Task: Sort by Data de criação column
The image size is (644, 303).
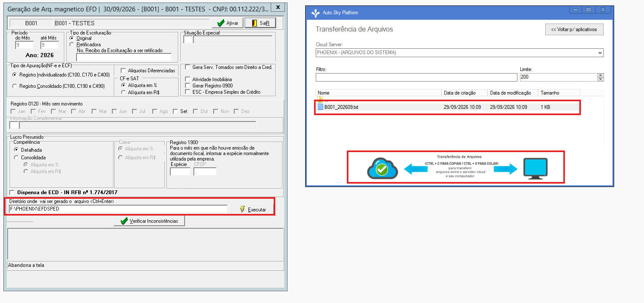Action: [465, 93]
